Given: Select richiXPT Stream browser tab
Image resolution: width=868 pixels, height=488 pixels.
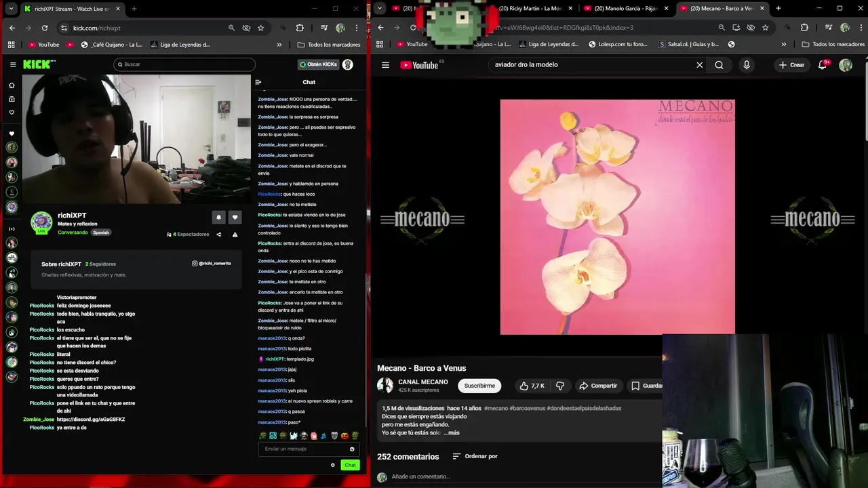Looking at the screenshot, I should tap(71, 8).
